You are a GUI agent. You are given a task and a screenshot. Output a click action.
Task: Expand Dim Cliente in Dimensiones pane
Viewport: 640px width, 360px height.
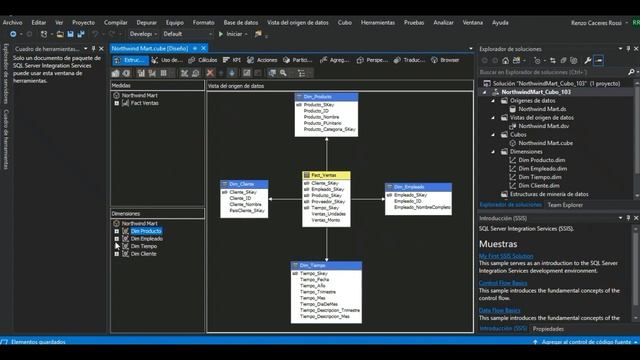[x=117, y=254]
